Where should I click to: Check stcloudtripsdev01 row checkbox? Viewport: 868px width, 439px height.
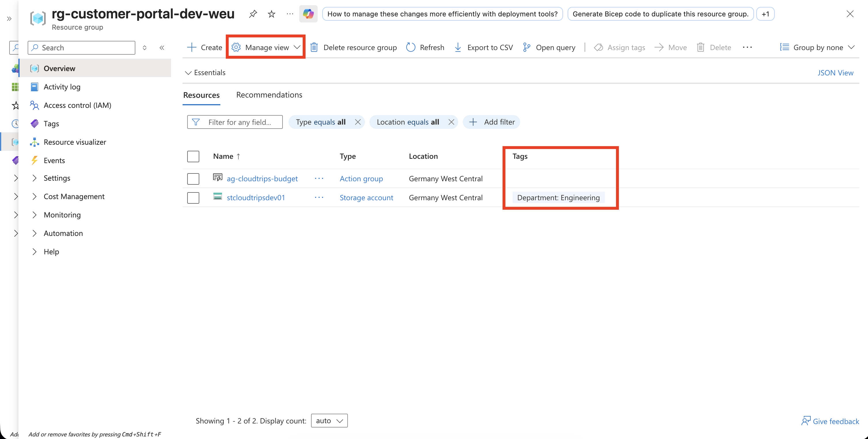[x=193, y=198]
